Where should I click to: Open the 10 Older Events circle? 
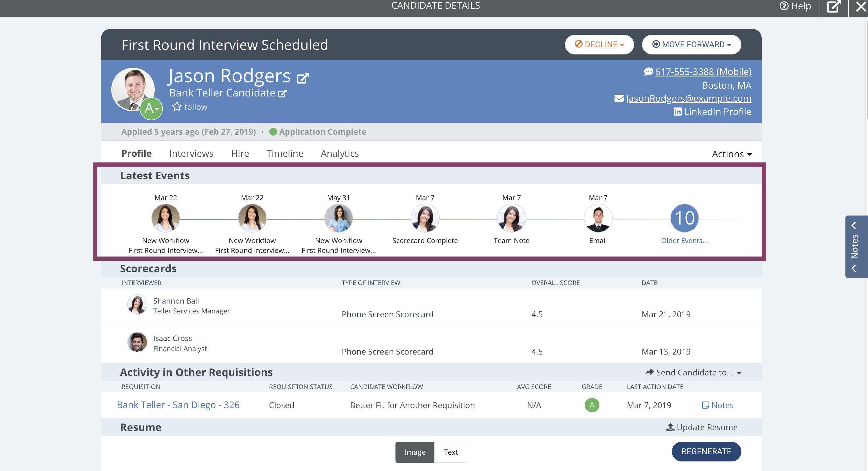click(684, 218)
